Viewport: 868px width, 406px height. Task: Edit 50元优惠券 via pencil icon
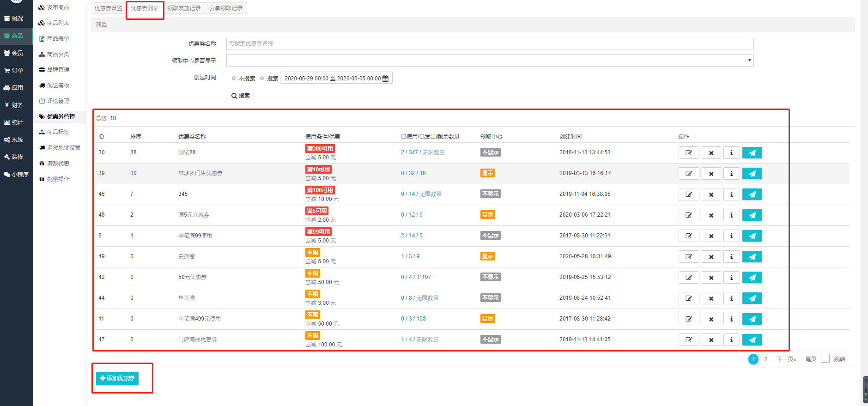[x=688, y=278]
